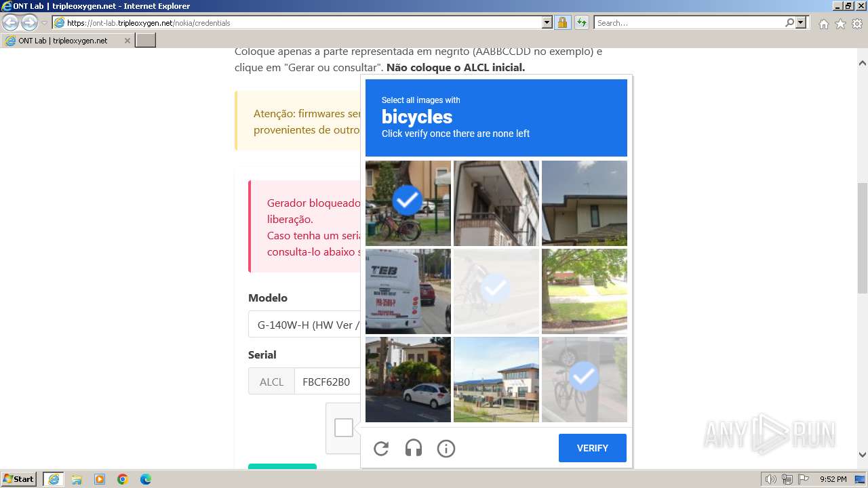This screenshot has width=868, height=488.
Task: Expand search provider dropdown
Action: click(801, 22)
